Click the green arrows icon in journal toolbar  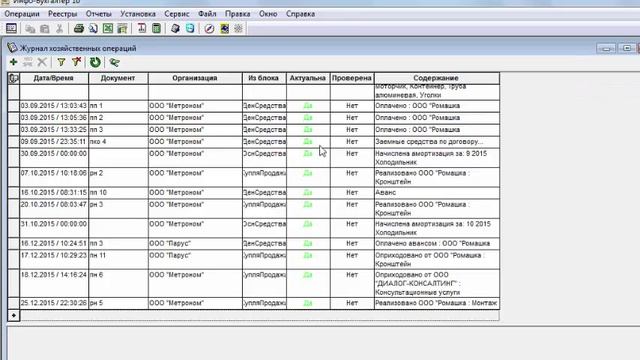coord(114,62)
